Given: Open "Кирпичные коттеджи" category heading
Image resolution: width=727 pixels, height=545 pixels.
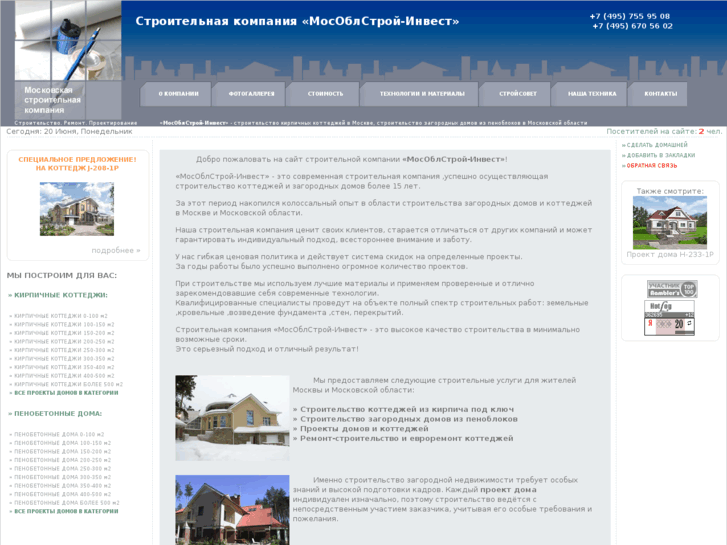Looking at the screenshot, I should click(60, 295).
